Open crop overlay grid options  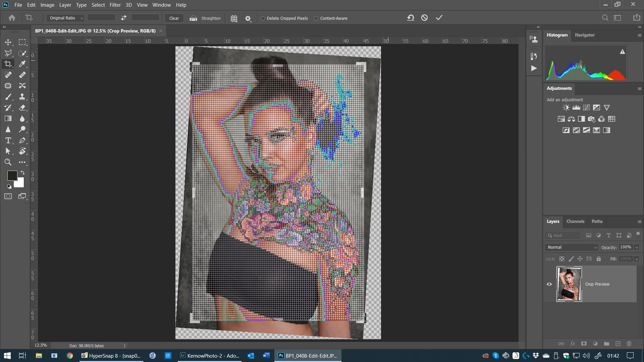pos(234,18)
